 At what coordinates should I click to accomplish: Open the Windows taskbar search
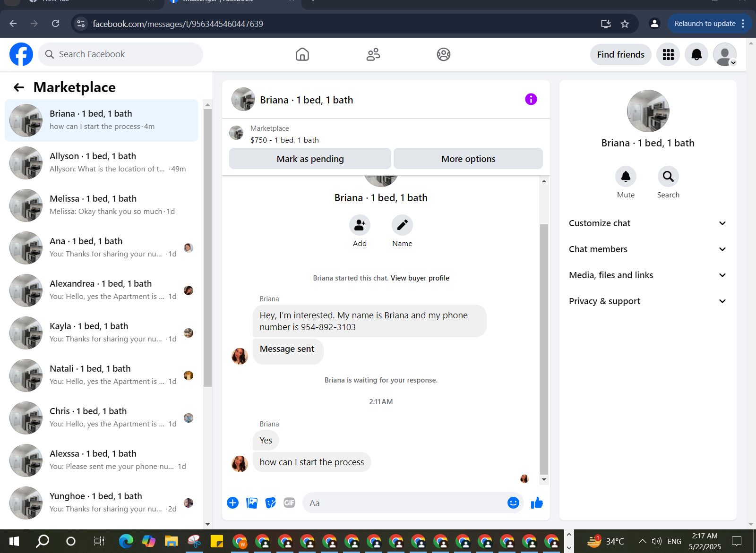[x=43, y=541]
